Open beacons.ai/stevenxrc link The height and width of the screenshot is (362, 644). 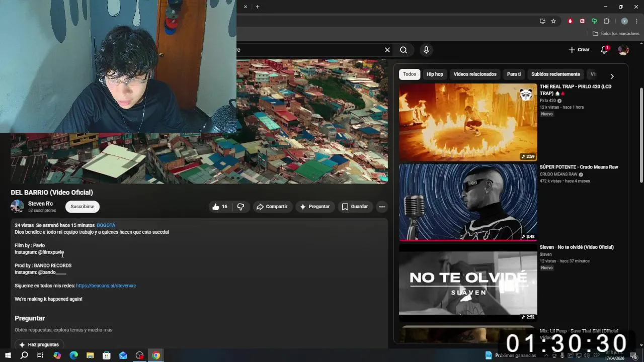(106, 286)
